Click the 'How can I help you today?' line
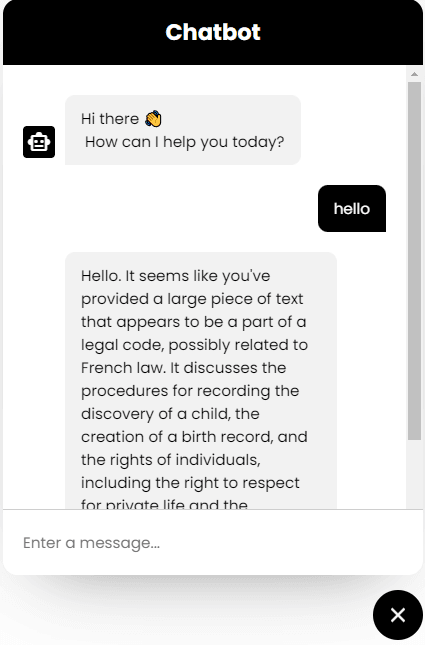This screenshot has height=645, width=425. (184, 142)
